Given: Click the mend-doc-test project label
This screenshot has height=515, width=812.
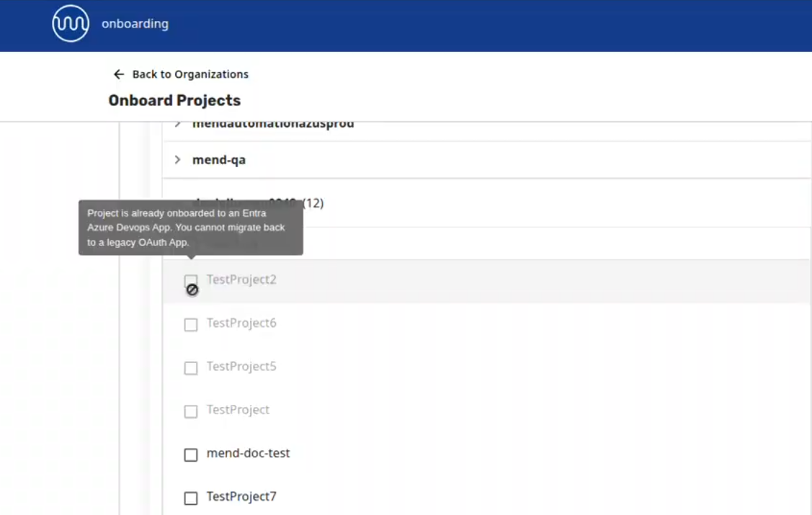Looking at the screenshot, I should click(248, 453).
